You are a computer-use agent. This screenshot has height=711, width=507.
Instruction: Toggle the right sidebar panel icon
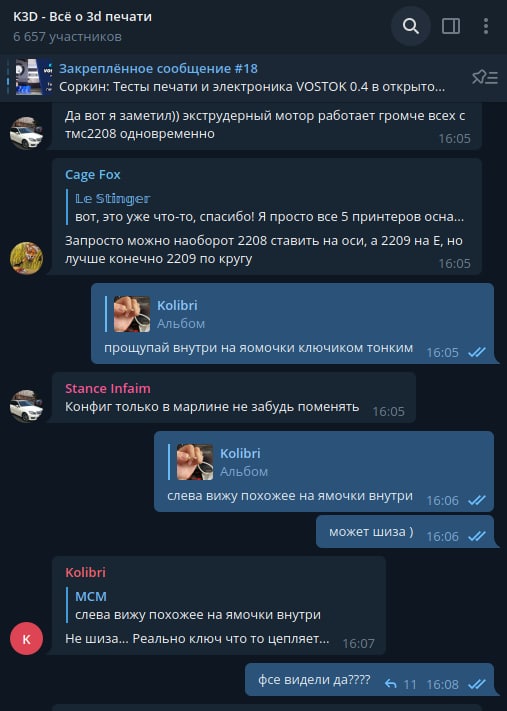451,26
